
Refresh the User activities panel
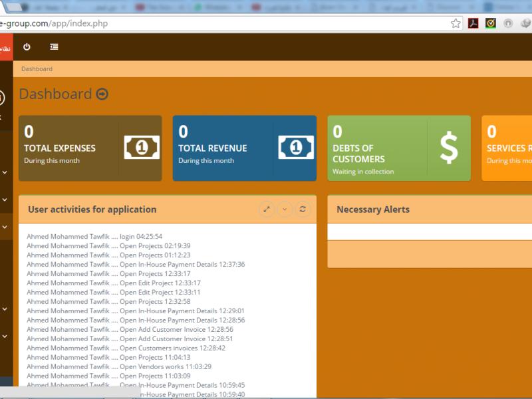(303, 209)
